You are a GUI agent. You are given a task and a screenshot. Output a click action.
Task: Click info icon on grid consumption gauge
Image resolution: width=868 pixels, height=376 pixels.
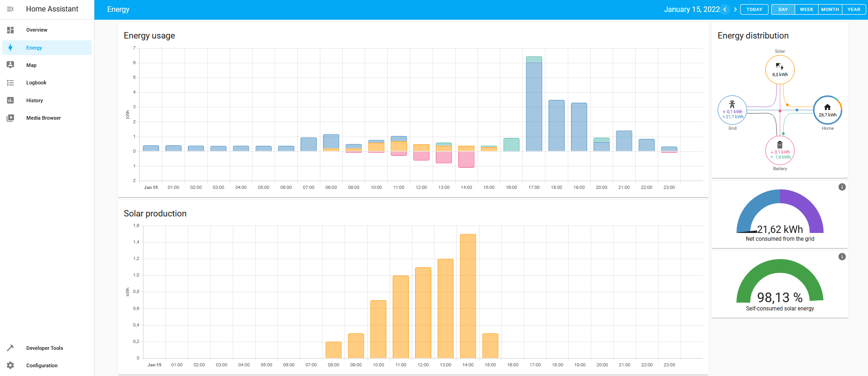pos(842,187)
